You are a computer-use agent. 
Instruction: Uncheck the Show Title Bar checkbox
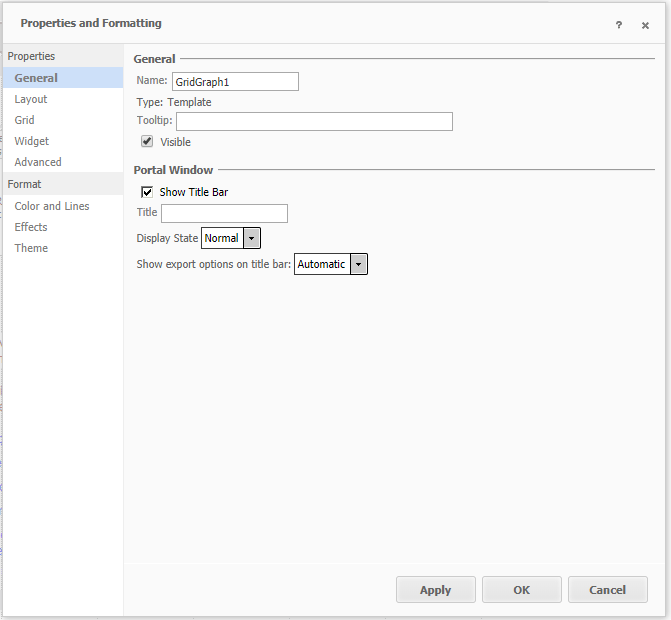pyautogui.click(x=147, y=191)
